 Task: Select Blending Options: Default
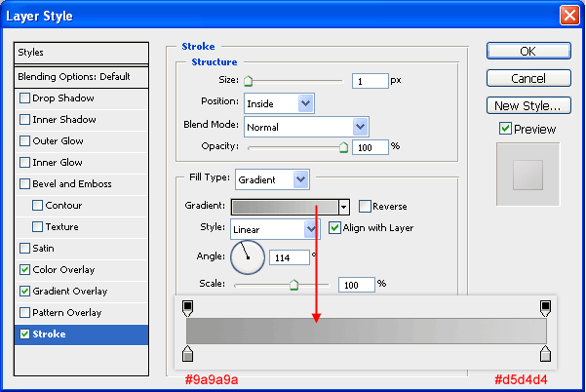(x=80, y=77)
